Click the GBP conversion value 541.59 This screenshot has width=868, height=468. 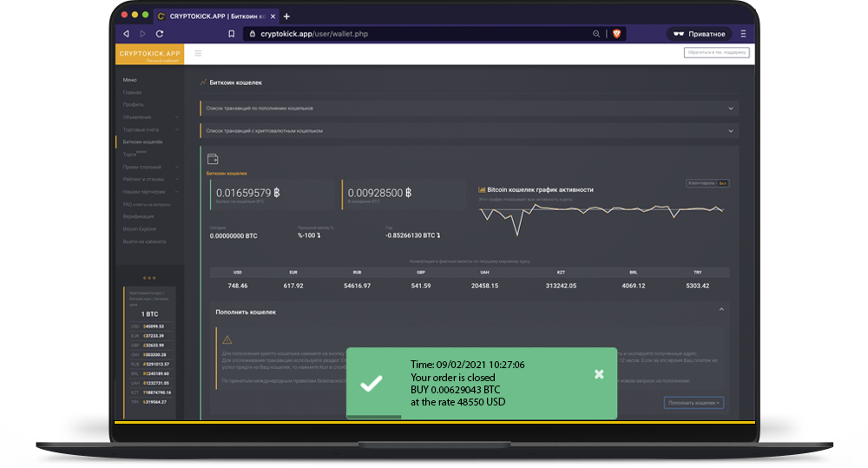[x=421, y=286]
